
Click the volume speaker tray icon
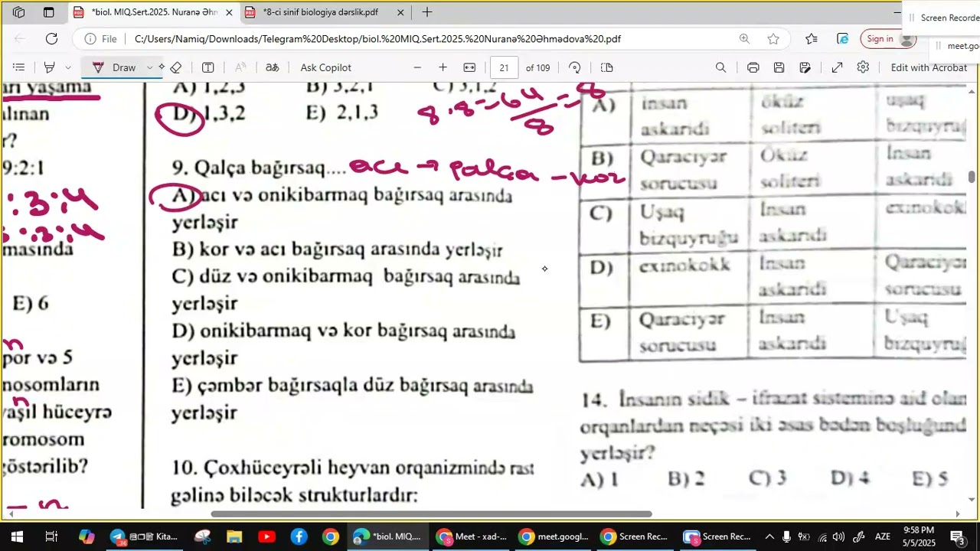[x=838, y=536]
